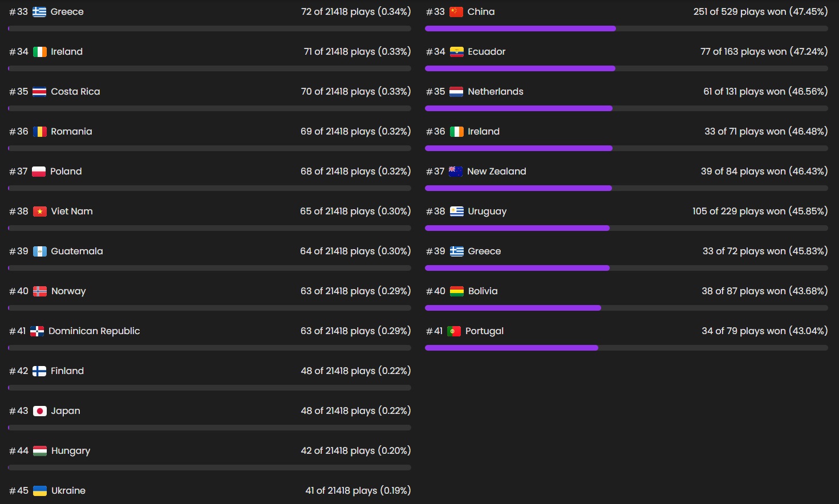Open the Uruguay country entry
Viewport: 839px width, 504px height.
click(487, 212)
